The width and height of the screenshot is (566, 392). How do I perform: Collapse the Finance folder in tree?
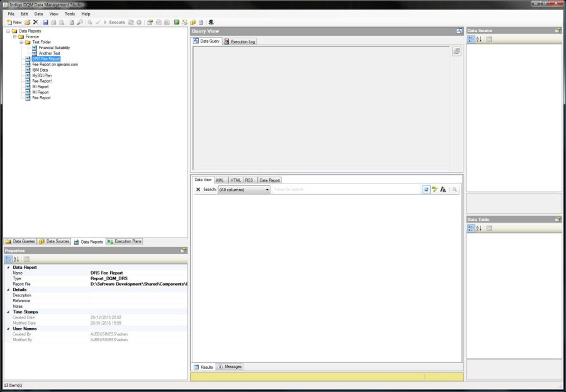coord(14,36)
